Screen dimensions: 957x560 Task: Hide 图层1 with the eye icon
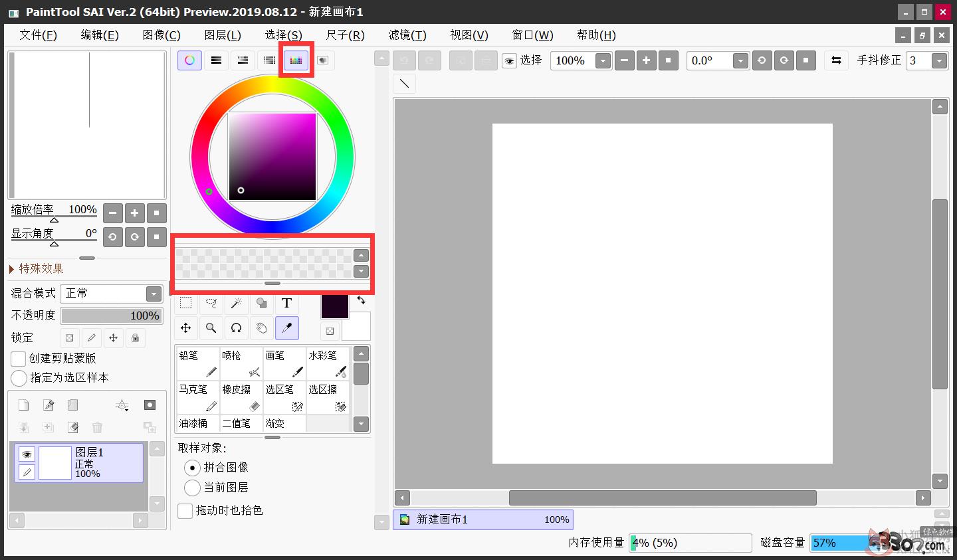point(27,454)
